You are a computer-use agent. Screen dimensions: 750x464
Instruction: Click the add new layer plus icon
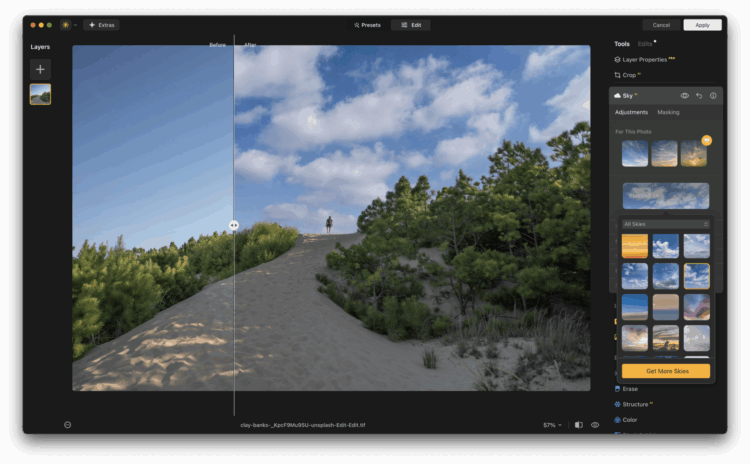tap(40, 69)
